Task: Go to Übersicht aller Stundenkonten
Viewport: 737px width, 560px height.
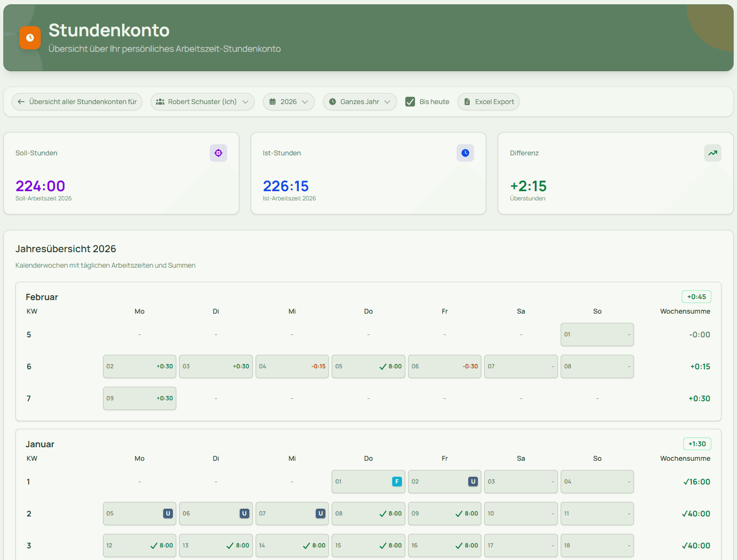Action: coord(83,102)
